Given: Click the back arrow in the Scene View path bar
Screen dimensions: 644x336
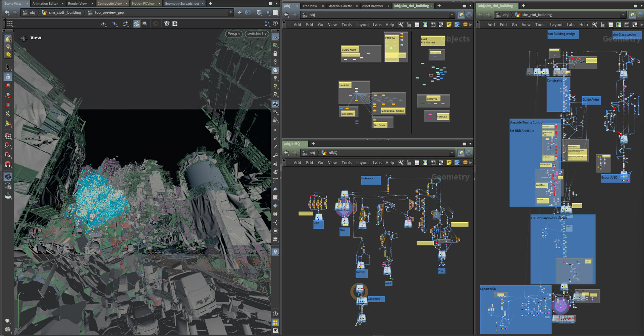Looking at the screenshot, I should (x=7, y=12).
